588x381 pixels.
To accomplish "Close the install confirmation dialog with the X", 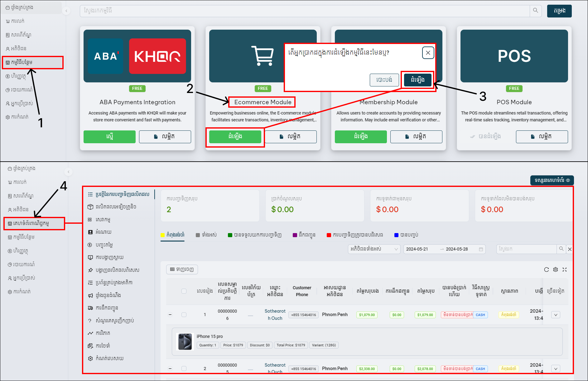I will [x=428, y=53].
